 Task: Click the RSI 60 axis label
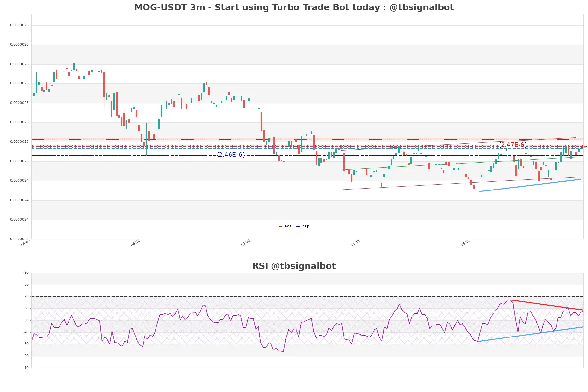tap(26, 308)
